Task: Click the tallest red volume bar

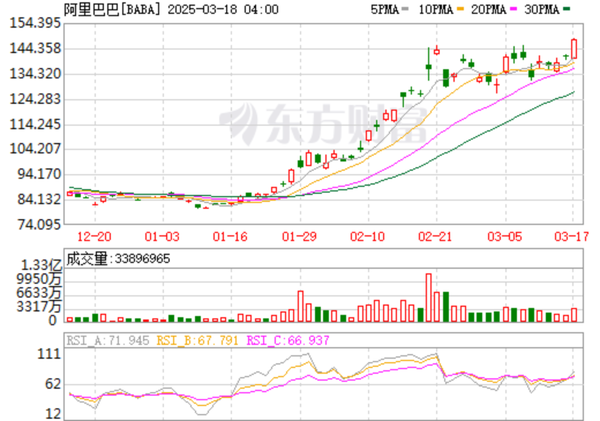Action: click(428, 297)
